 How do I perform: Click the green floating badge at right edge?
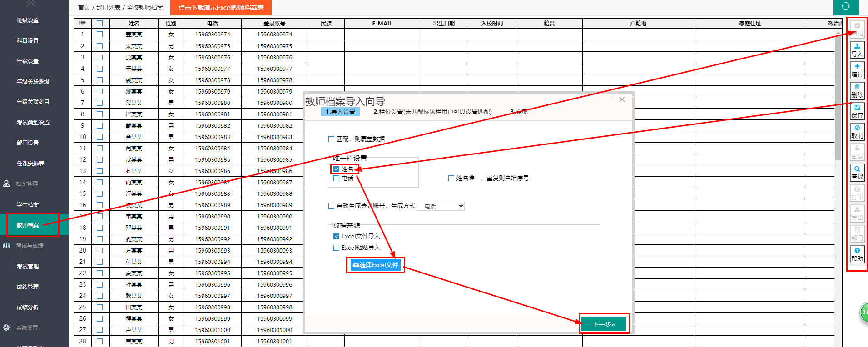pyautogui.click(x=864, y=312)
